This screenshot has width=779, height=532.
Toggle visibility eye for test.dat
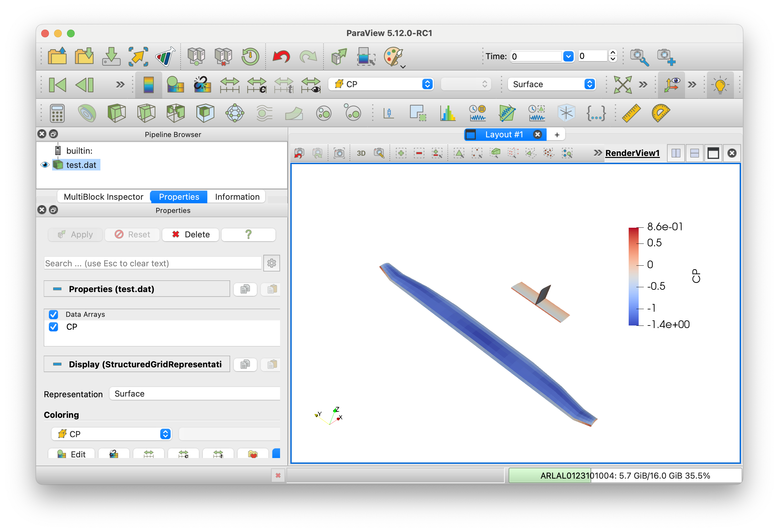[x=44, y=165]
